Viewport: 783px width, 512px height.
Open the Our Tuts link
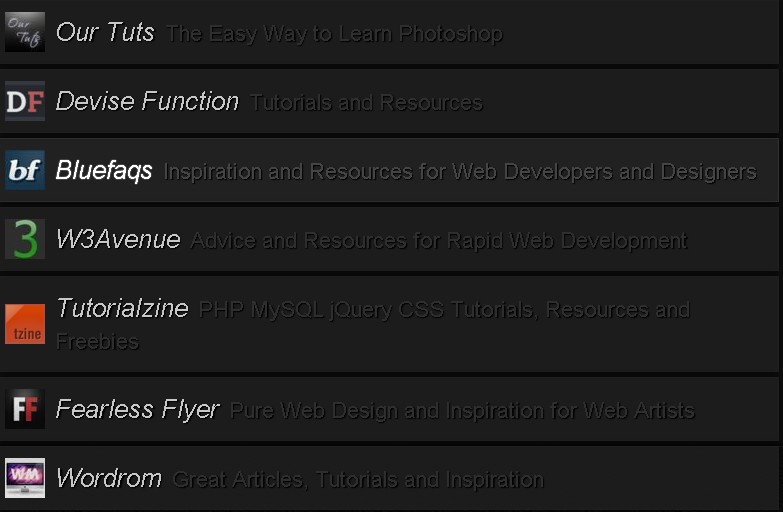(x=105, y=32)
